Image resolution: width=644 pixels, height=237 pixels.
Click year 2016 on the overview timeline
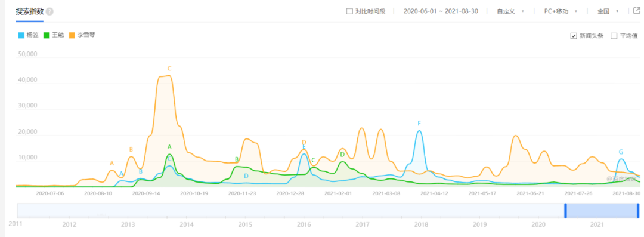coord(304,224)
